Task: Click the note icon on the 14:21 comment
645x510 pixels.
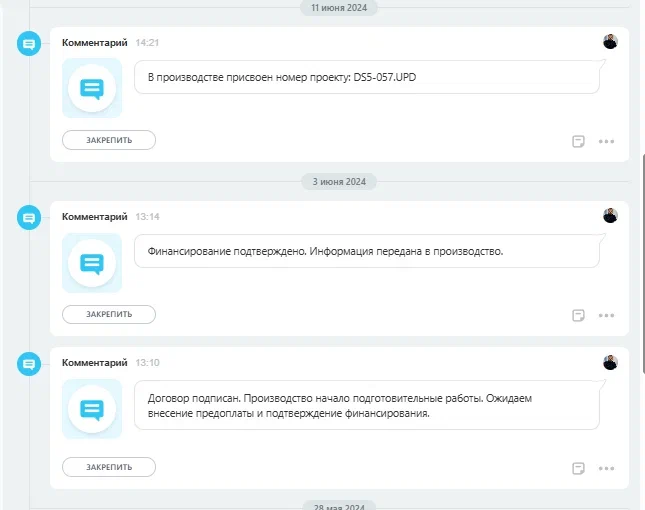Action: coord(578,141)
